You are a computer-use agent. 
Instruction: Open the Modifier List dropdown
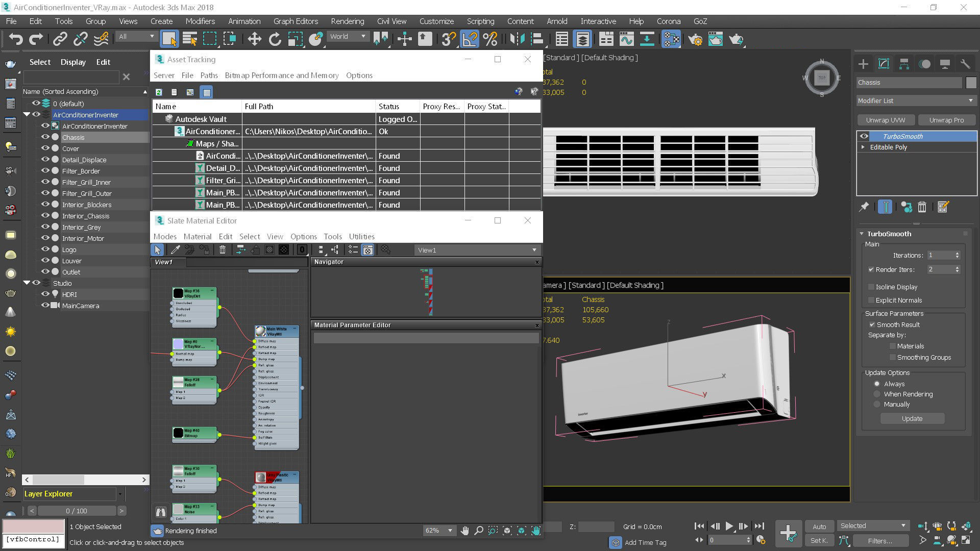916,101
